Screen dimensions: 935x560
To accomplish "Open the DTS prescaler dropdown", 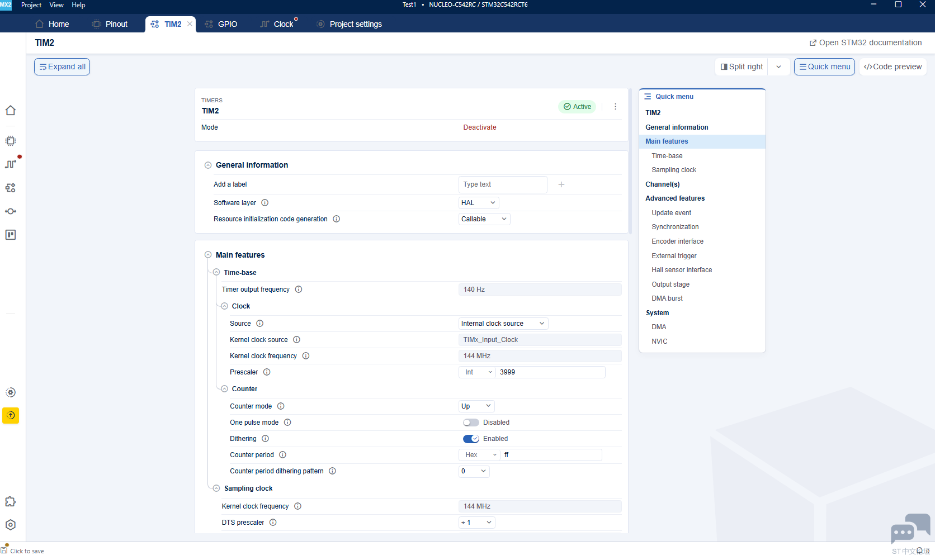I will (477, 523).
